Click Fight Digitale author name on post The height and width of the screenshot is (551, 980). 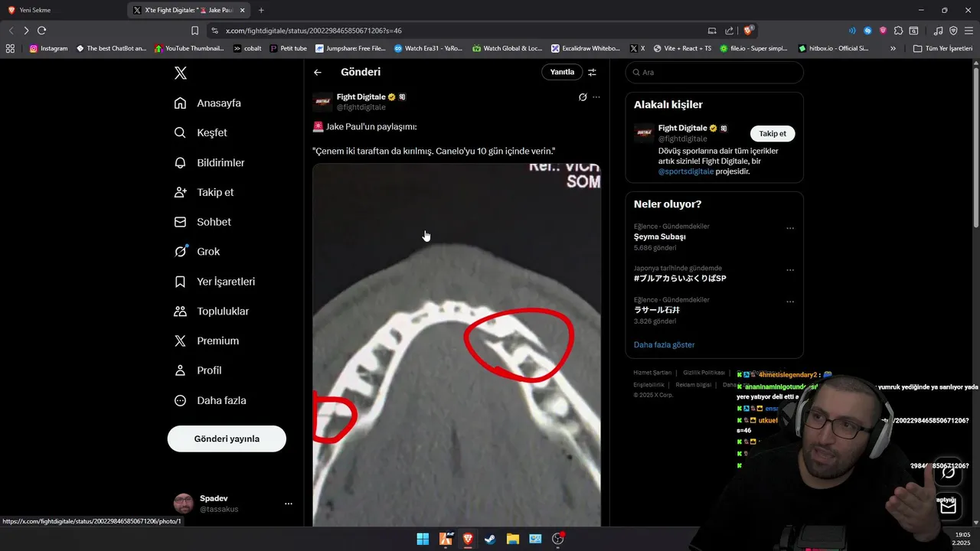(x=361, y=97)
